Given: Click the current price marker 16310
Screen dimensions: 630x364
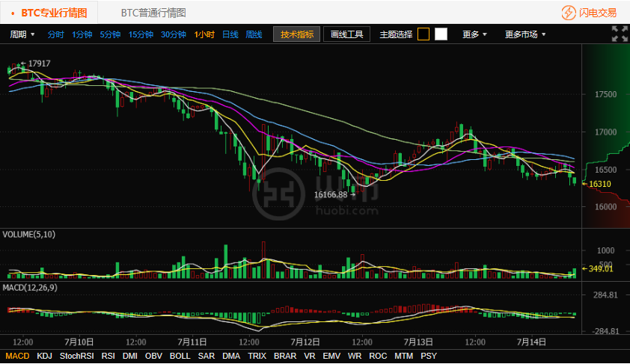Looking at the screenshot, I should [x=599, y=184].
